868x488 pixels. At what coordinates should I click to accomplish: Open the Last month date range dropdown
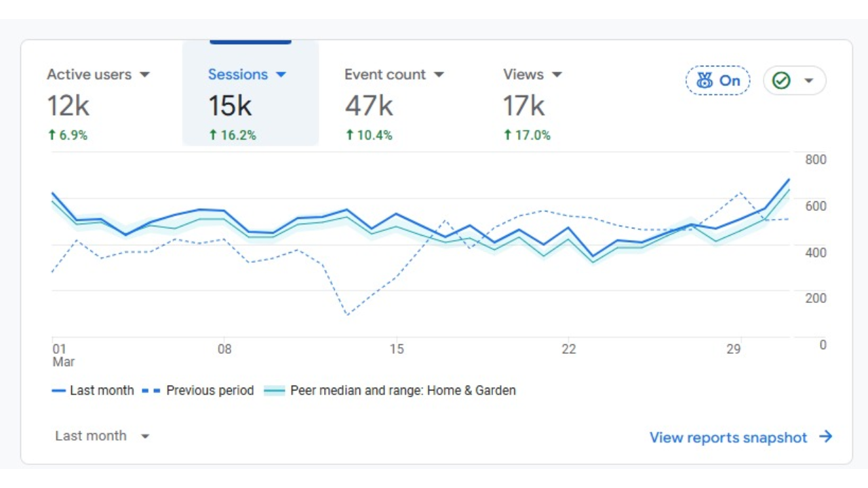102,436
